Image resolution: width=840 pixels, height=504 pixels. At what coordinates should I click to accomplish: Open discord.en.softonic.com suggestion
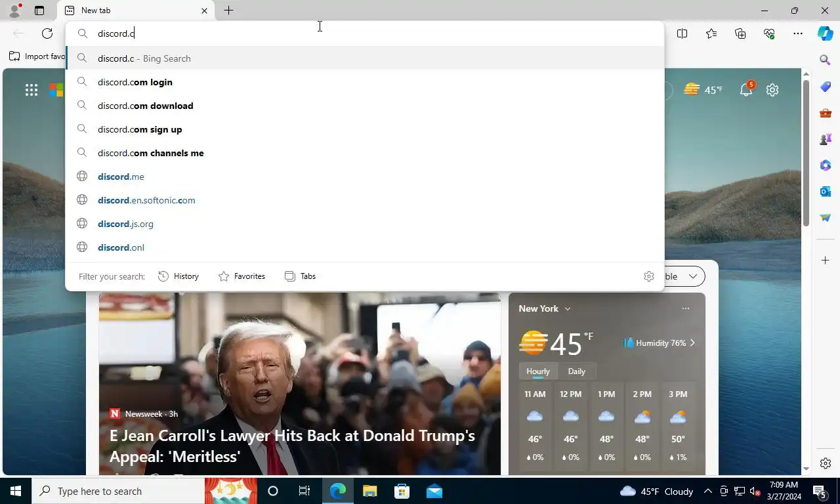click(365, 200)
